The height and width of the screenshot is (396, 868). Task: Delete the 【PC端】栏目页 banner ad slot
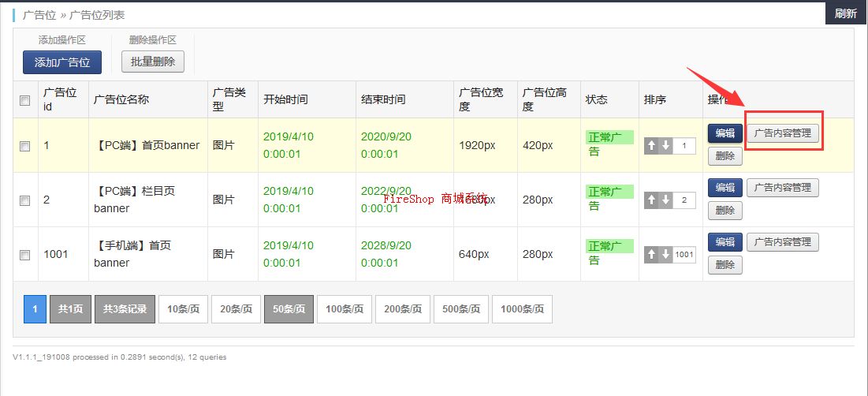point(725,211)
